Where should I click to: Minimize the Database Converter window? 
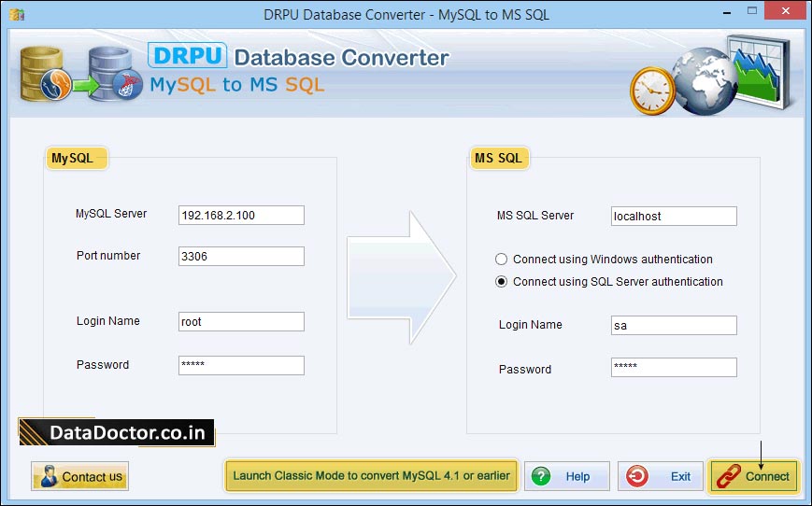(727, 11)
